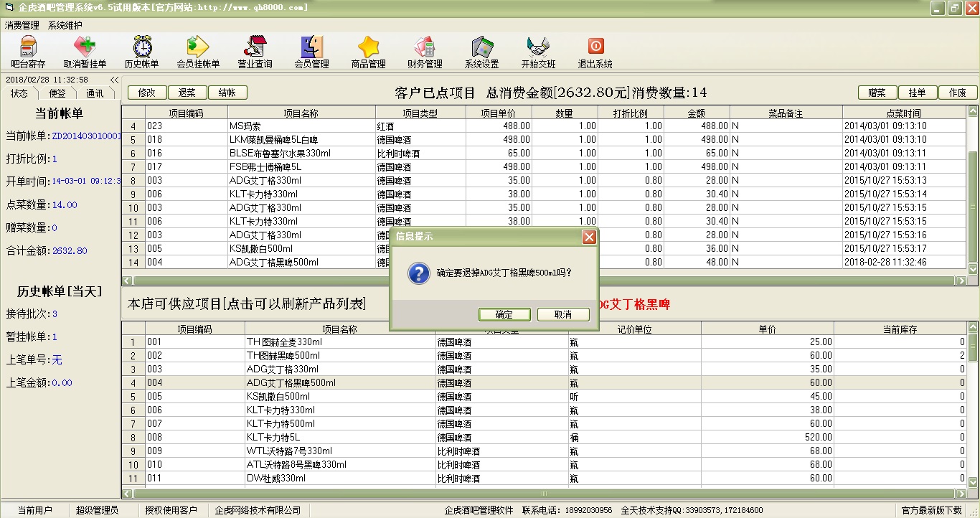Viewport: 980px width, 518px height.
Task: Click the 作废 button
Action: (958, 93)
